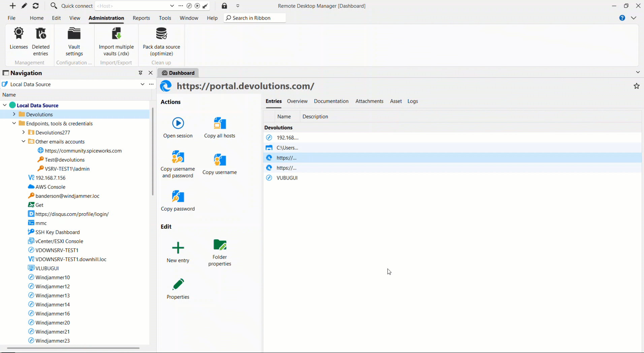Collapse the Other emails accounts folder
This screenshot has height=353, width=644.
(x=23, y=141)
